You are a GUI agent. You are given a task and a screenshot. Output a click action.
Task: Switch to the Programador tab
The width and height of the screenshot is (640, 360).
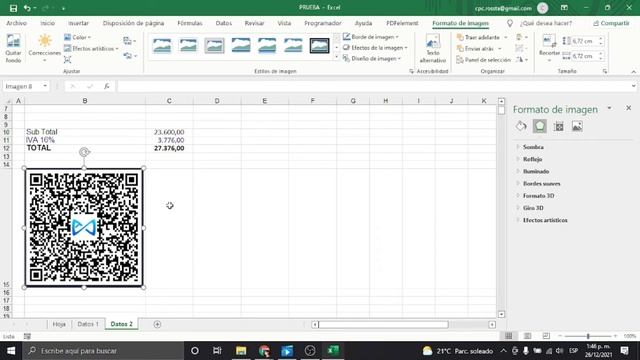click(x=322, y=23)
